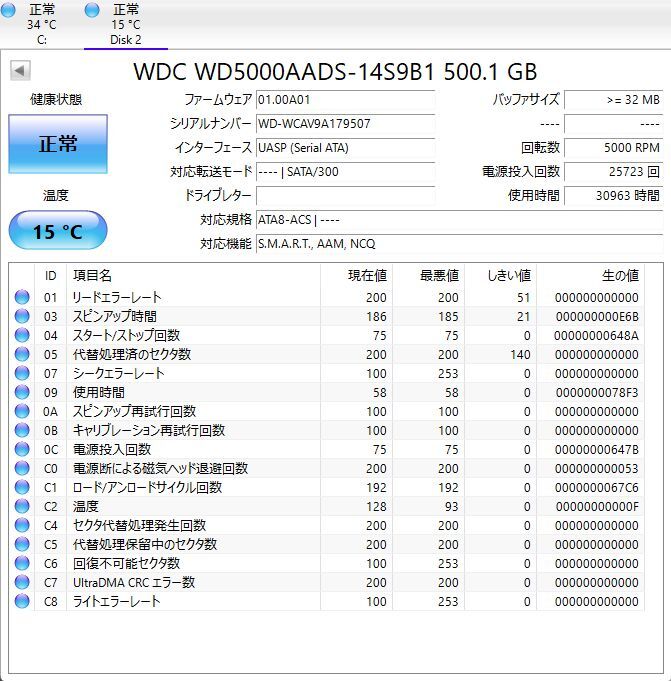This screenshot has height=681, width=671.
Task: Click the interface field UASP (Serial ATA)
Action: pyautogui.click(x=346, y=148)
